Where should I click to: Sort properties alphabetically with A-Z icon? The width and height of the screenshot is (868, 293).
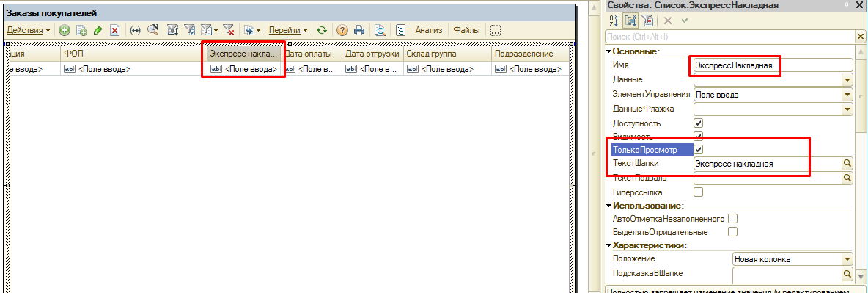coord(613,21)
